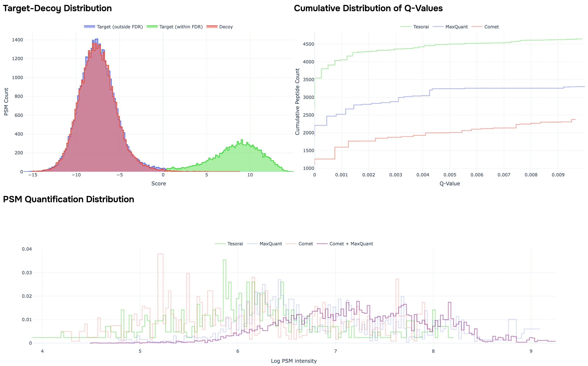Toggle MaxQuant in the Q-Values legend
Viewport: 588px width, 366px height.
[x=457, y=27]
